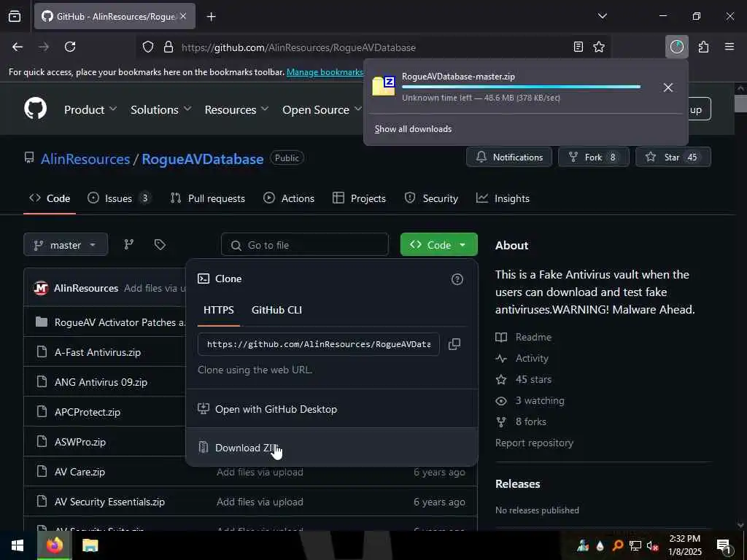Star the repository

click(x=673, y=157)
